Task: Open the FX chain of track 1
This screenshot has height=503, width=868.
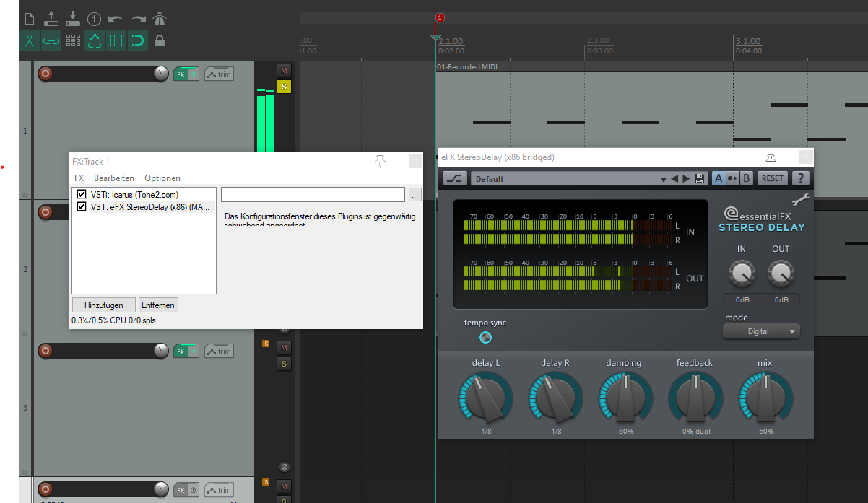Action: (181, 74)
